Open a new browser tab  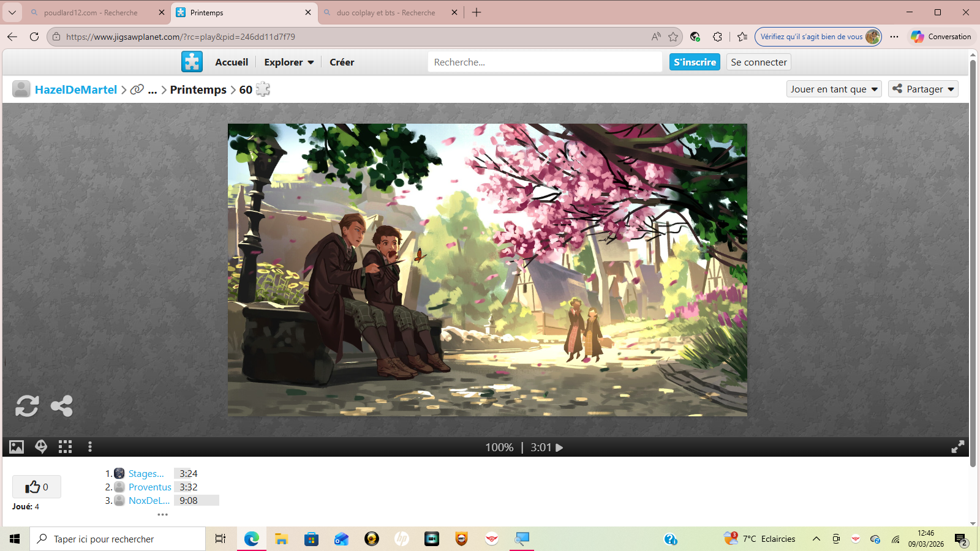[477, 12]
